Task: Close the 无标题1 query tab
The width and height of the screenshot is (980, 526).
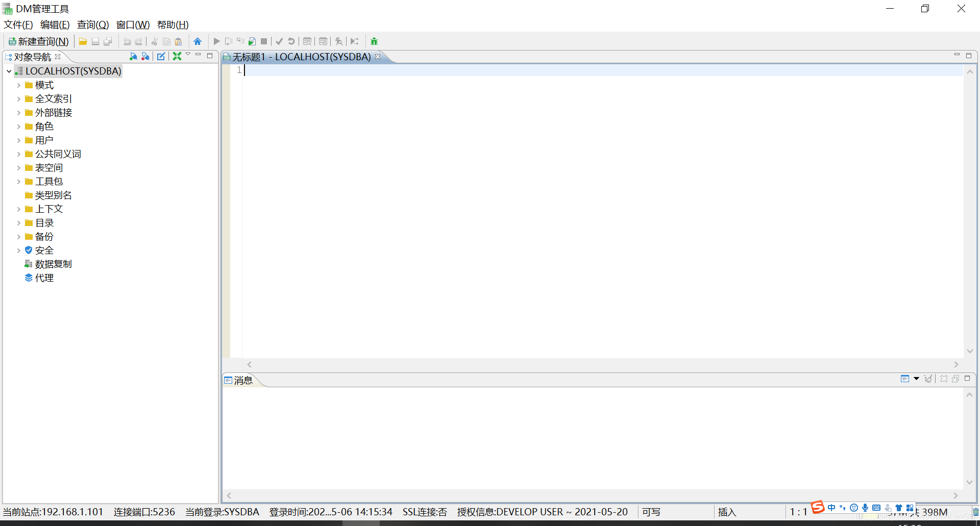Action: 378,57
